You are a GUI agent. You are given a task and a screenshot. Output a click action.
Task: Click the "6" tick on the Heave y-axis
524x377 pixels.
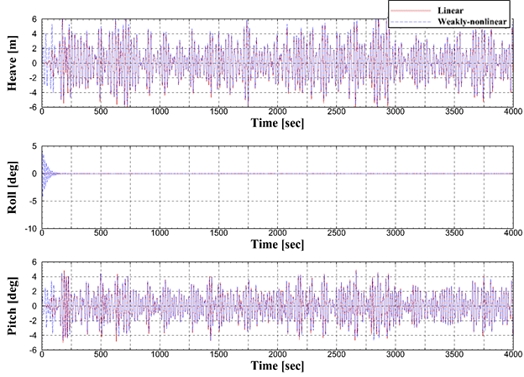click(x=35, y=19)
